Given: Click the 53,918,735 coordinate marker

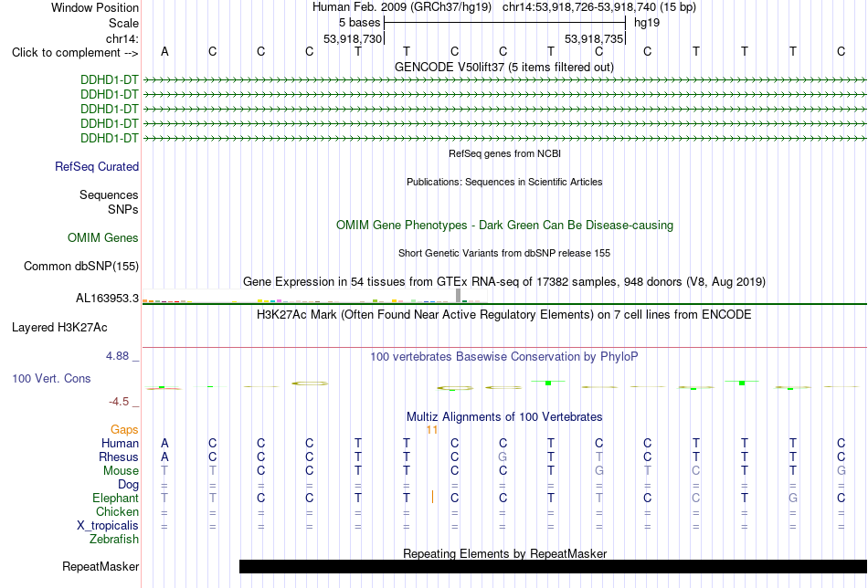Looking at the screenshot, I should click(594, 38).
